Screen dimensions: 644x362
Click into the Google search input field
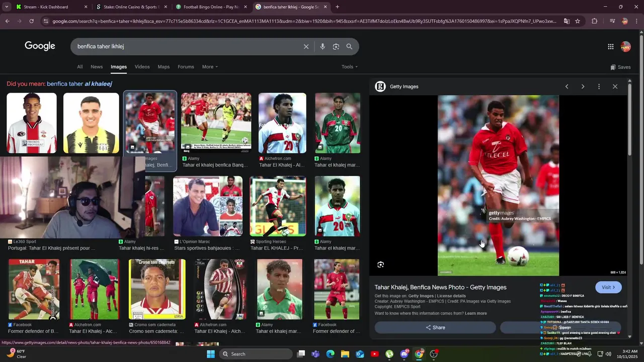point(186,46)
